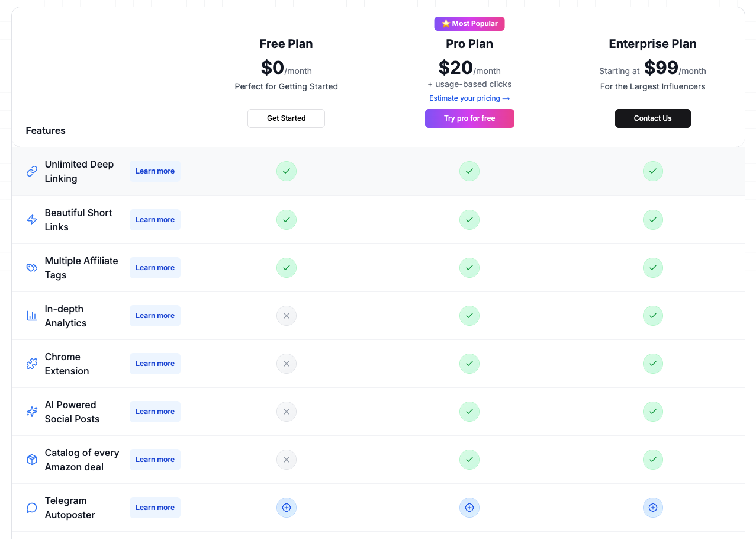Click the Enterprise Plan checkmark for Unlimited Deep Linking
The width and height of the screenshot is (756, 539).
click(652, 171)
